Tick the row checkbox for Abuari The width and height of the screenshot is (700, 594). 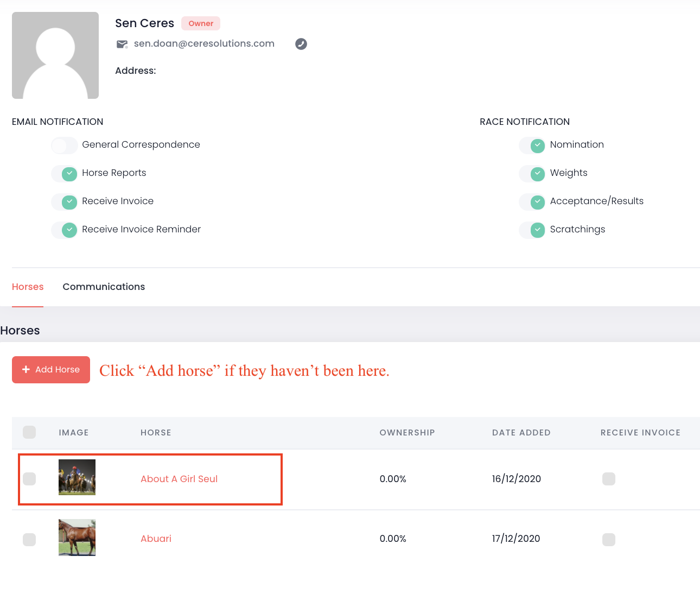click(29, 540)
